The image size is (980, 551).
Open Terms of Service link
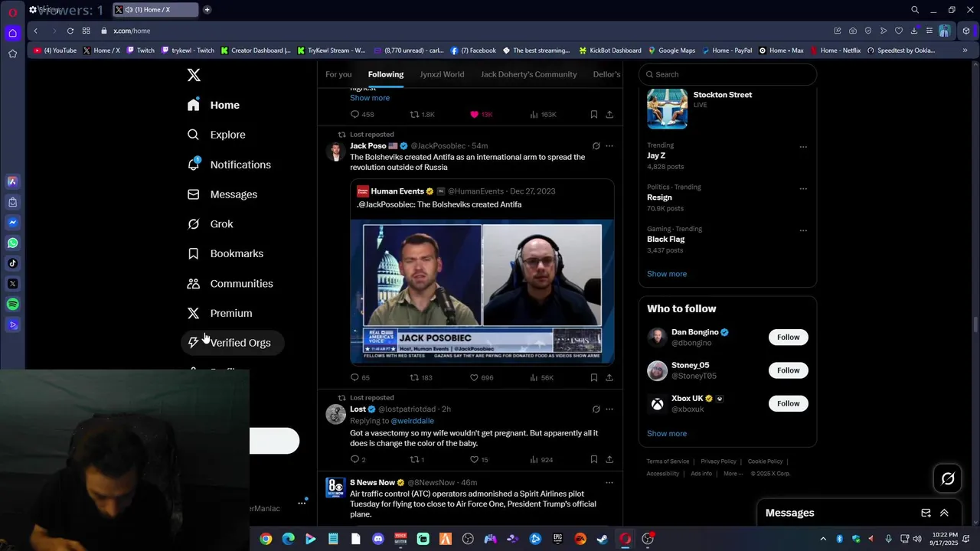tap(668, 461)
